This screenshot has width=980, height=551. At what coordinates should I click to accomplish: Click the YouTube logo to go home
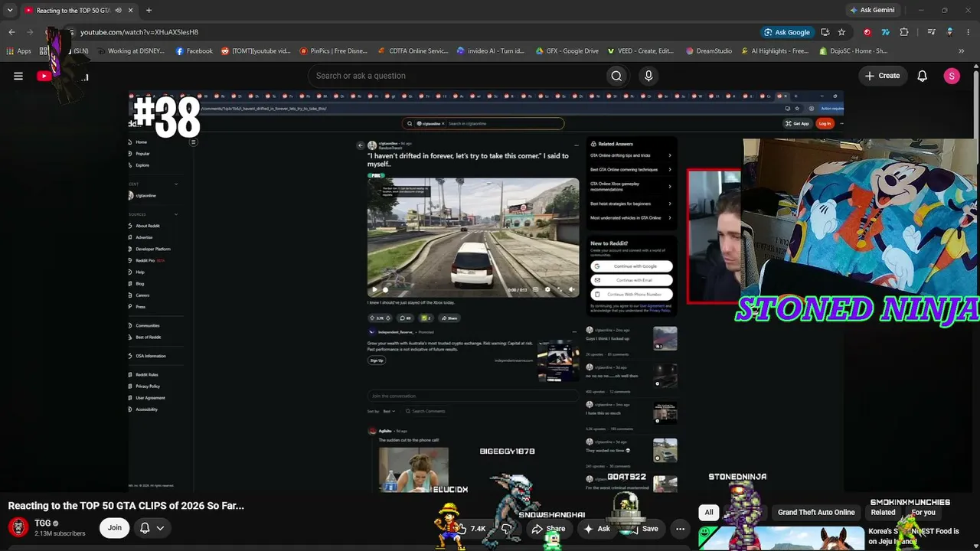pos(61,76)
